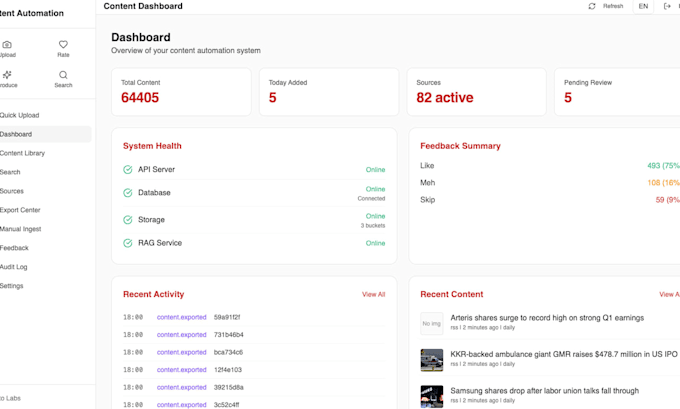Click the API Server Online status
This screenshot has width=680, height=409.
[x=375, y=170]
